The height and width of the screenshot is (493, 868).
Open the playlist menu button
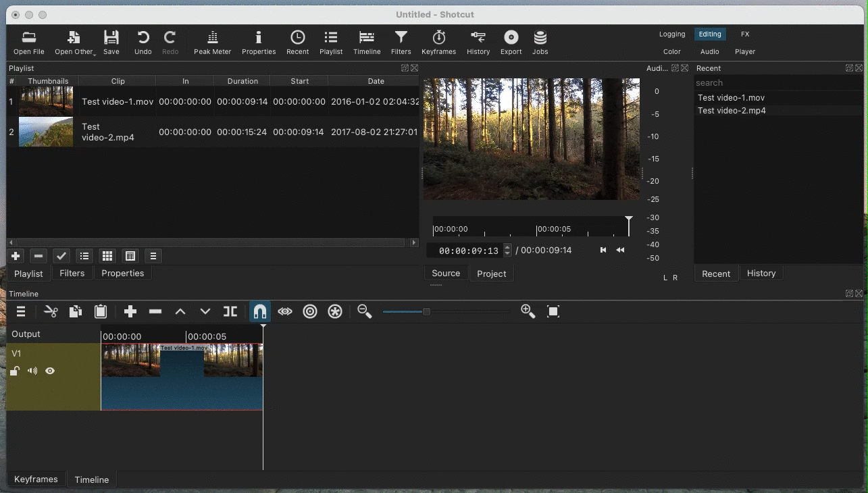pos(153,256)
